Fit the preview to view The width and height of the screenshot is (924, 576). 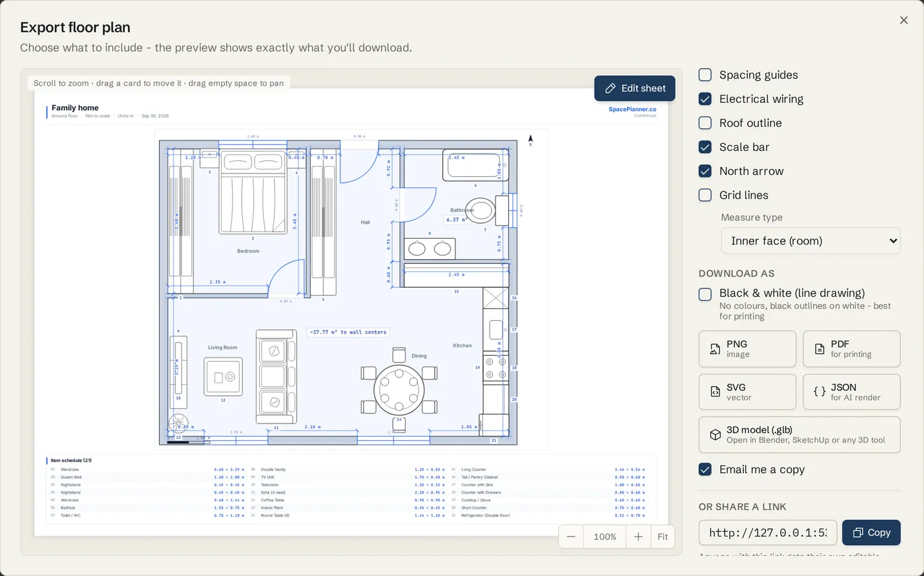tap(663, 537)
